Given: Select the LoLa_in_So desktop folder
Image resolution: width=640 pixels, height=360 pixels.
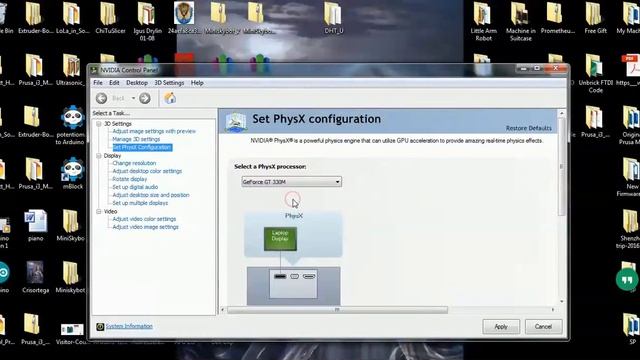Looking at the screenshot, I should (72, 18).
